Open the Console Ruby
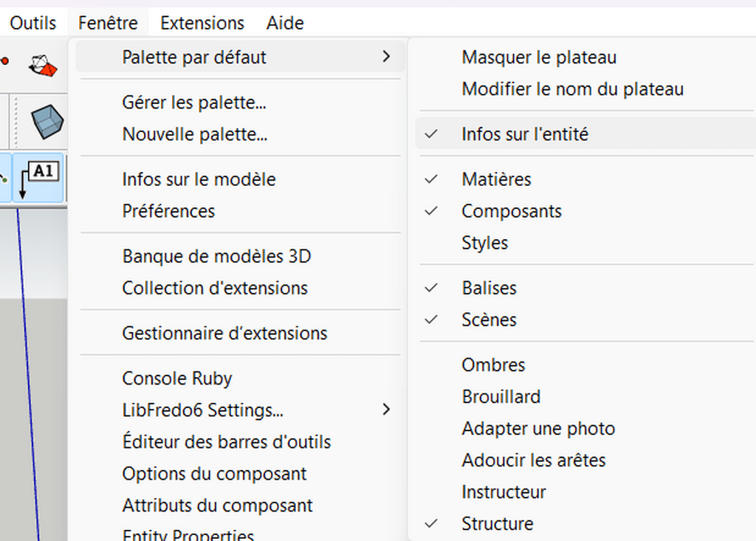This screenshot has width=756, height=541. tap(177, 379)
